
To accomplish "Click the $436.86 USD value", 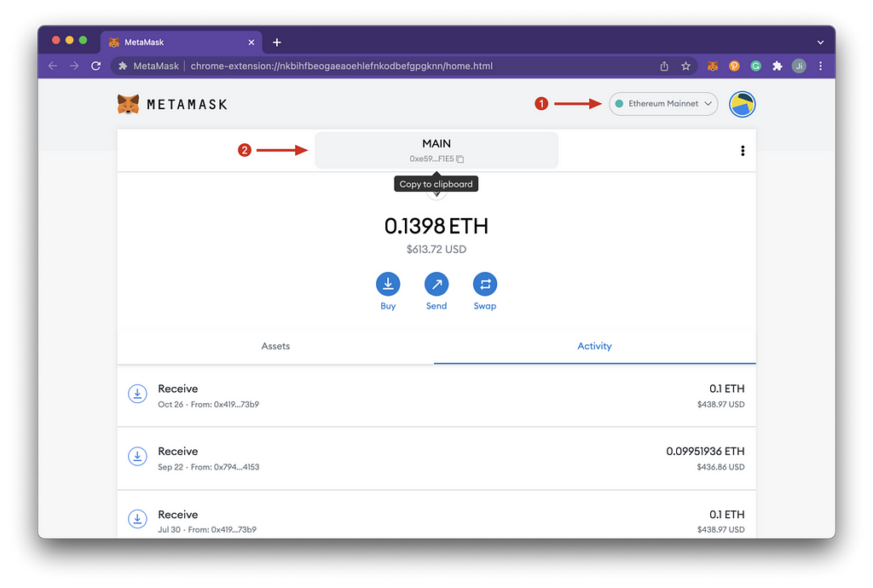I will (x=720, y=467).
